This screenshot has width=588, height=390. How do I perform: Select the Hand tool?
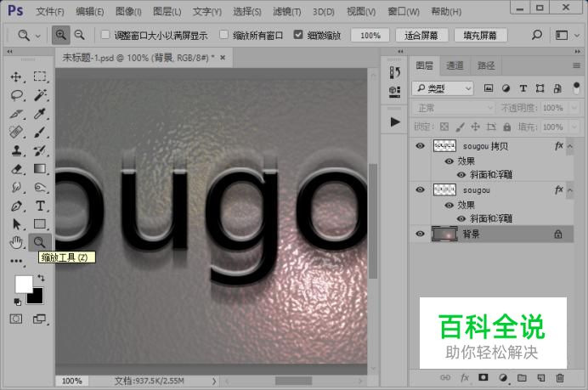(x=16, y=243)
